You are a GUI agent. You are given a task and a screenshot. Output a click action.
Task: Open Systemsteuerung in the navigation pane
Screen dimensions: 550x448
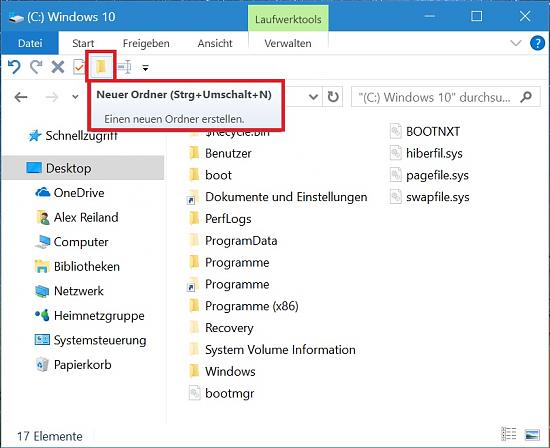coord(100,340)
